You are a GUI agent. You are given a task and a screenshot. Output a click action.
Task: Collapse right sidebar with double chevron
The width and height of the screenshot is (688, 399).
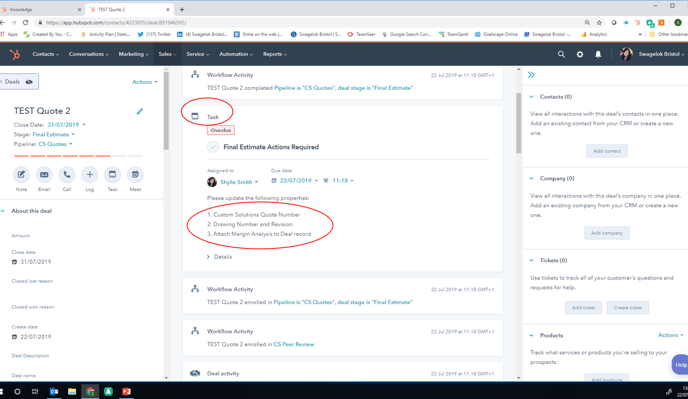[531, 75]
